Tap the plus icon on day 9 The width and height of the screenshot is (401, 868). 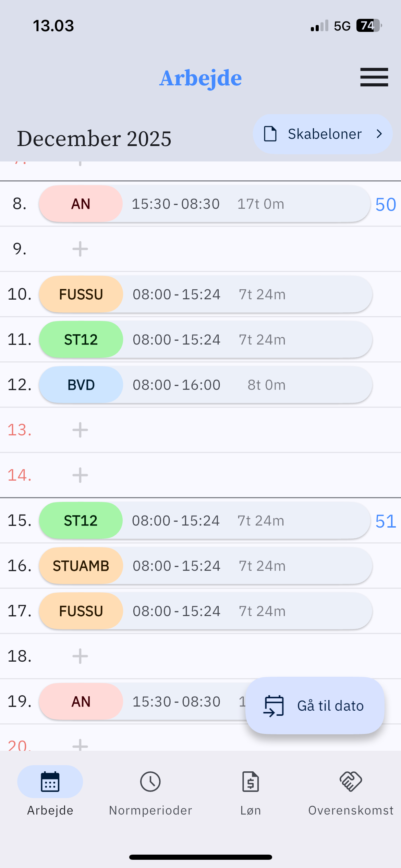click(80, 249)
